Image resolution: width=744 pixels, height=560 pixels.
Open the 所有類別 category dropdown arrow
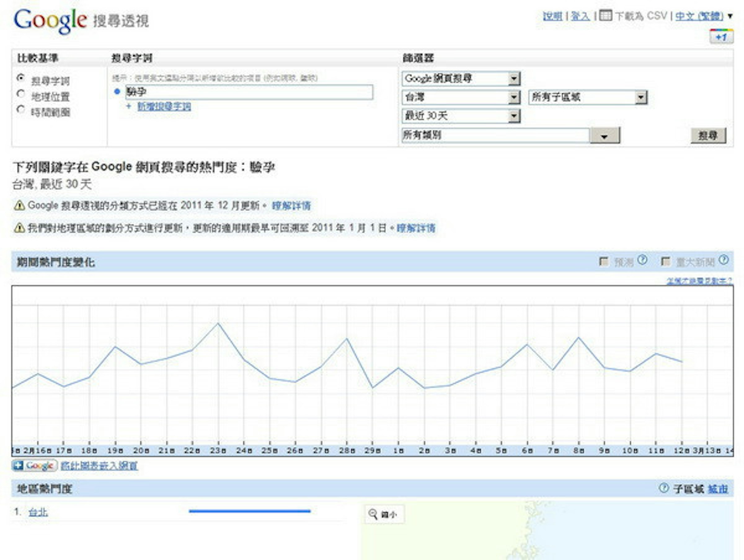pos(605,135)
